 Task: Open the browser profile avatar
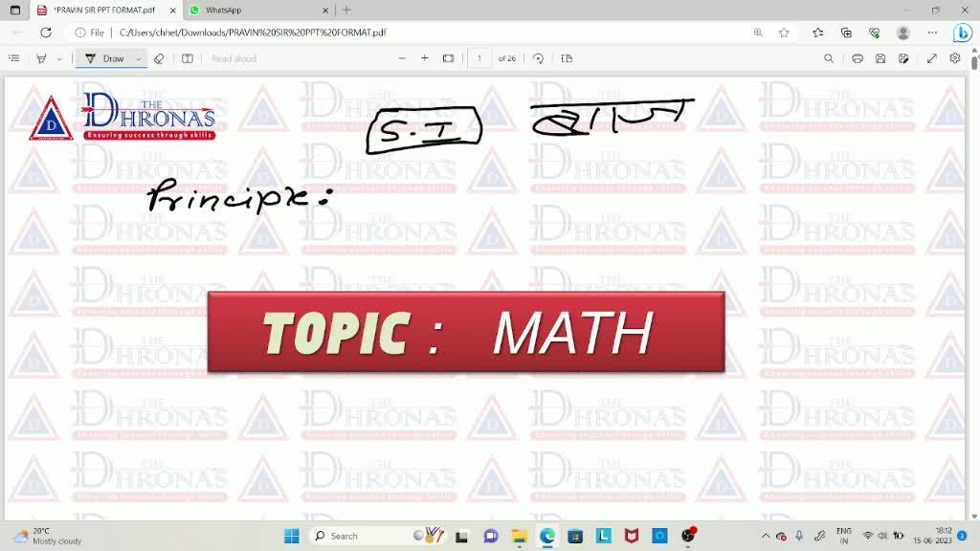(903, 33)
